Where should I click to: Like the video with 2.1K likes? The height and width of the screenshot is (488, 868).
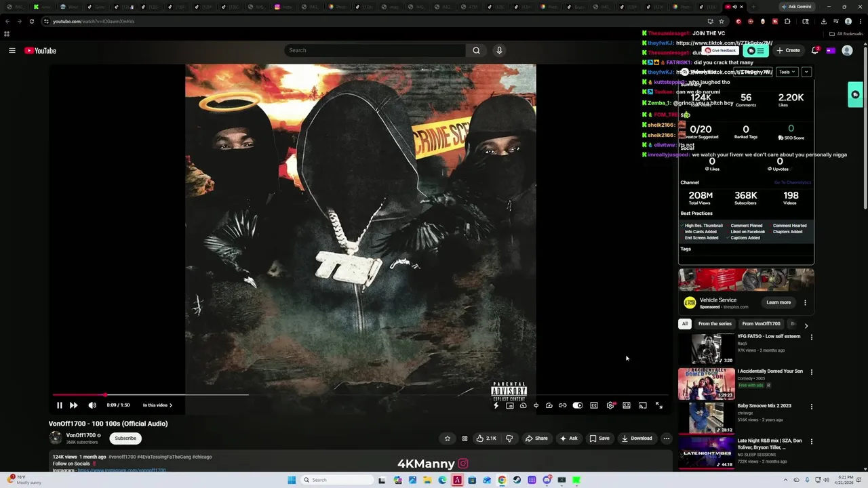(x=486, y=439)
